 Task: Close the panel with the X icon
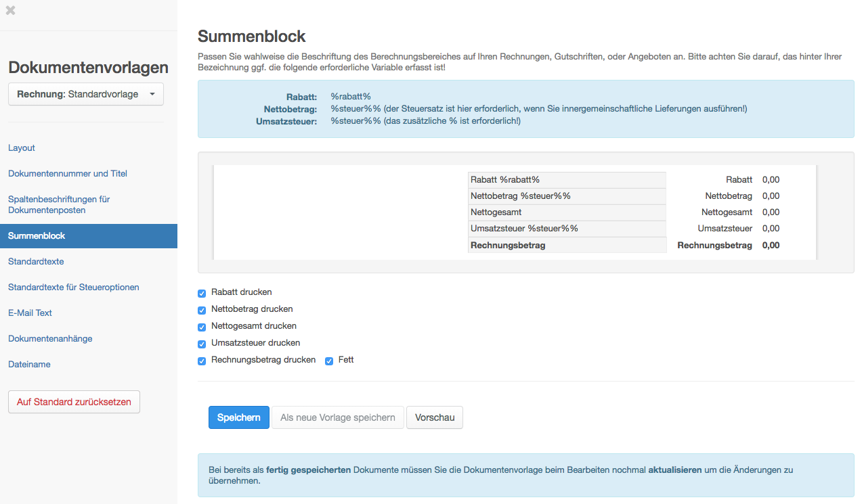[x=10, y=10]
